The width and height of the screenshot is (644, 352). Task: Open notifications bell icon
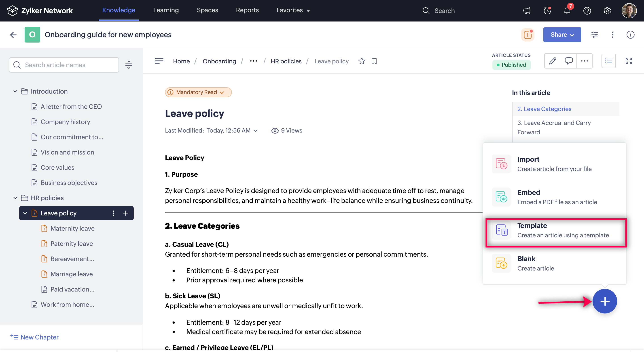click(567, 11)
